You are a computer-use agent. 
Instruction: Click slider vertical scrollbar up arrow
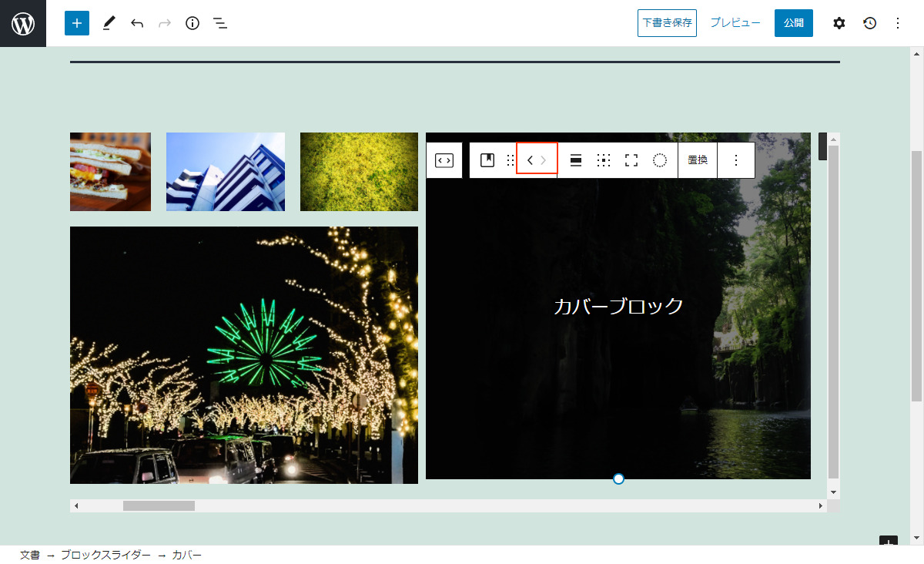[833, 139]
